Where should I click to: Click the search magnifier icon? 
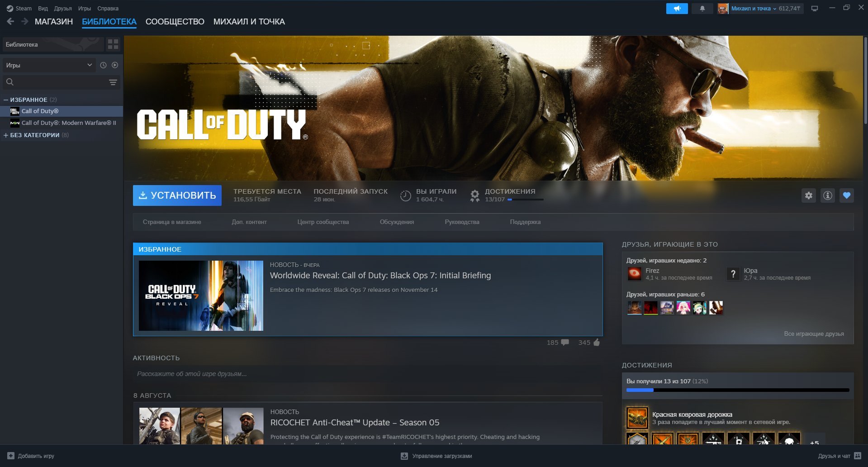pyautogui.click(x=10, y=82)
